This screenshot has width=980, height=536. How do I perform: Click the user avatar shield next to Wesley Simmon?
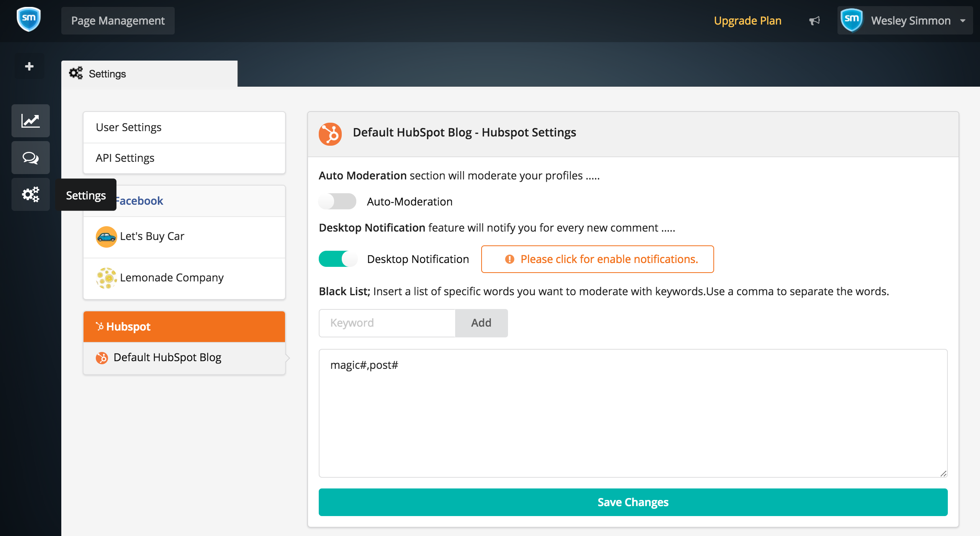(x=852, y=20)
